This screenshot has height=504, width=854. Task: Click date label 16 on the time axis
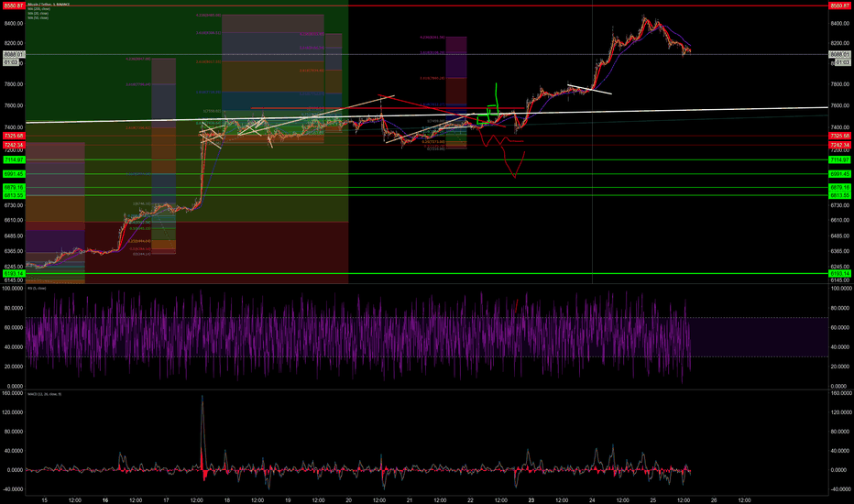105,499
